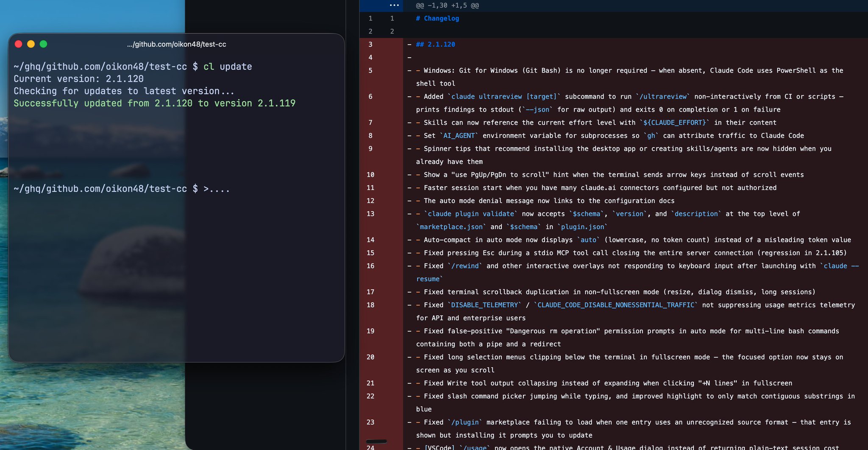
Task: Click the '## 2.1.120' removed heading
Action: pos(435,45)
